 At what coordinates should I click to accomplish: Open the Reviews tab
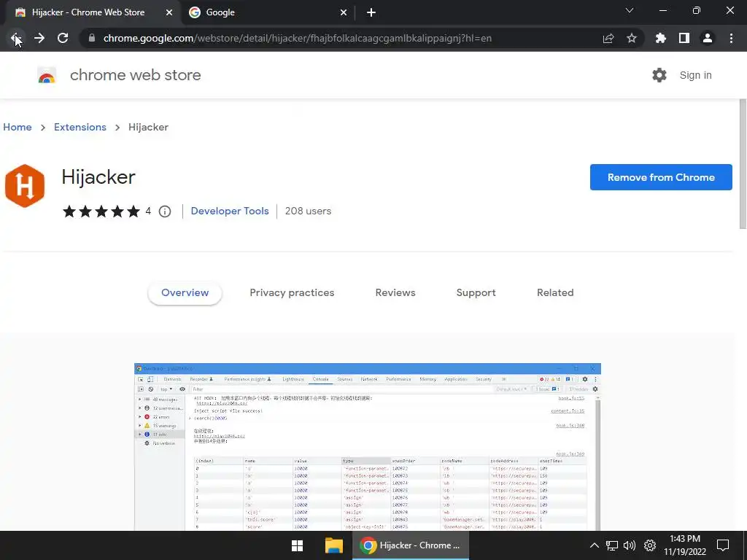pos(395,293)
